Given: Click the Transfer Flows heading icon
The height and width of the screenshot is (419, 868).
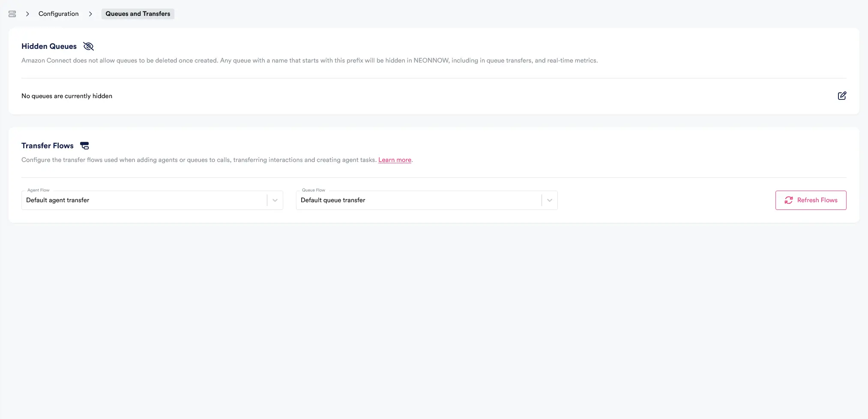Looking at the screenshot, I should point(84,146).
